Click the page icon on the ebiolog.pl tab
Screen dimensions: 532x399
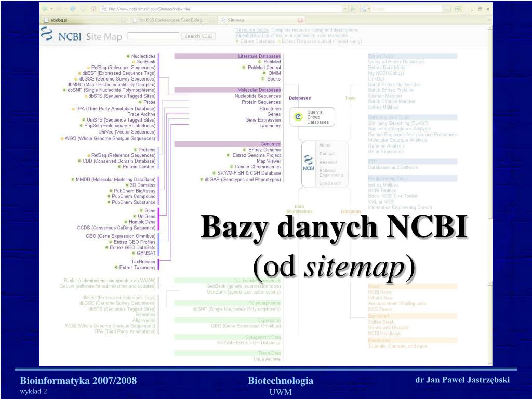(47, 20)
